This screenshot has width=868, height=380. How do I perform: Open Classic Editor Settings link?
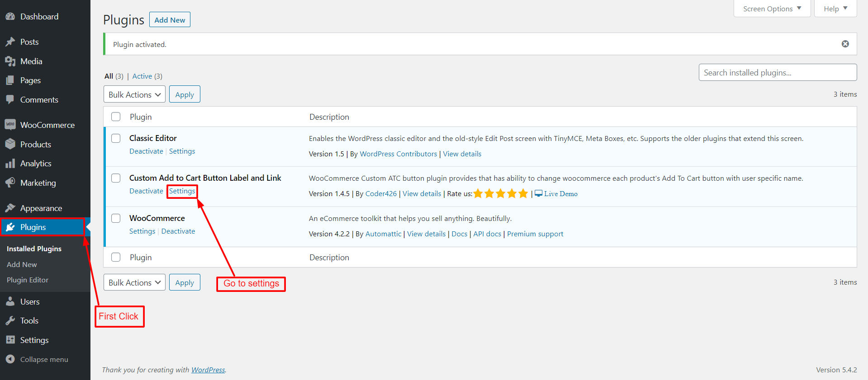(182, 151)
